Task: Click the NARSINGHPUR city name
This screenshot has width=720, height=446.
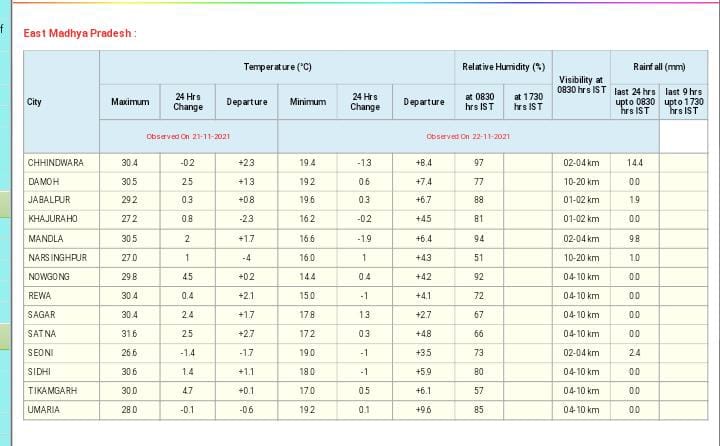Action: coord(57,257)
